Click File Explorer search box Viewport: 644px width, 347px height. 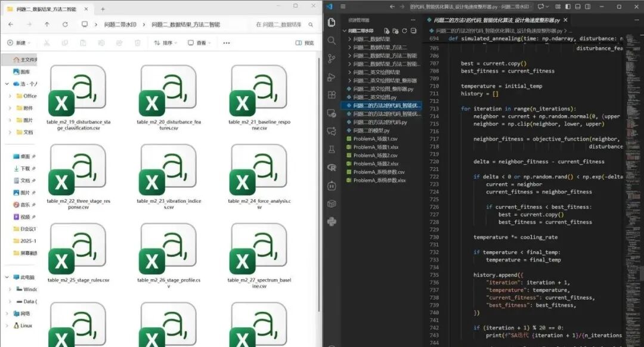coord(284,24)
